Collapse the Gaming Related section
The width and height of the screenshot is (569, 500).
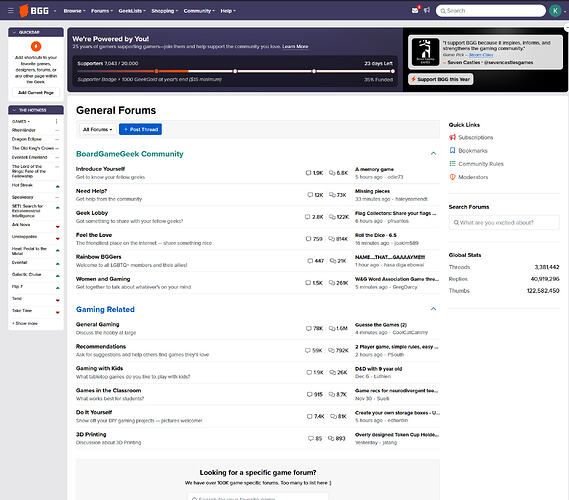click(433, 309)
